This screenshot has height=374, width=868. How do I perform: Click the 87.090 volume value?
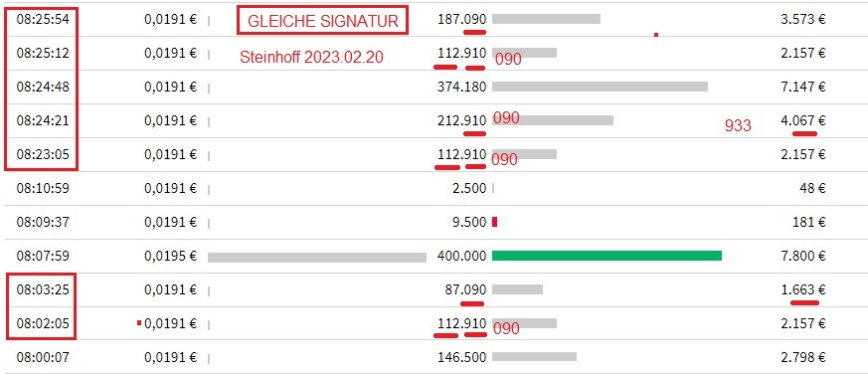click(465, 289)
